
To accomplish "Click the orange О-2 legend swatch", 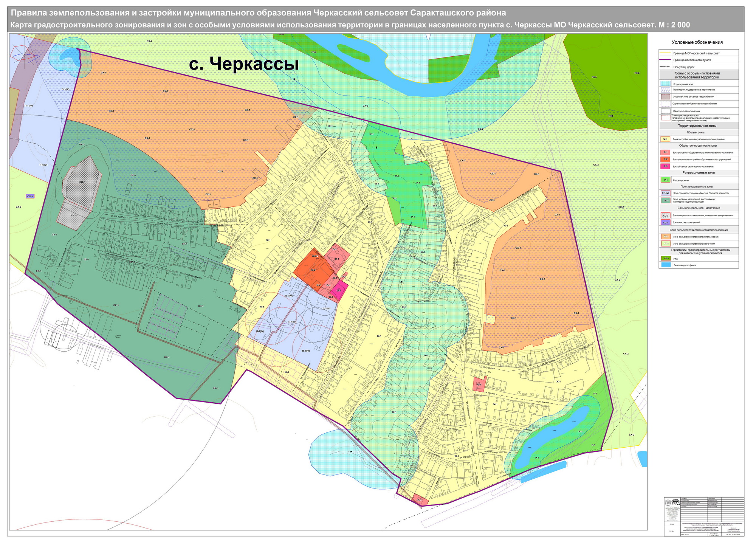I will tap(665, 159).
